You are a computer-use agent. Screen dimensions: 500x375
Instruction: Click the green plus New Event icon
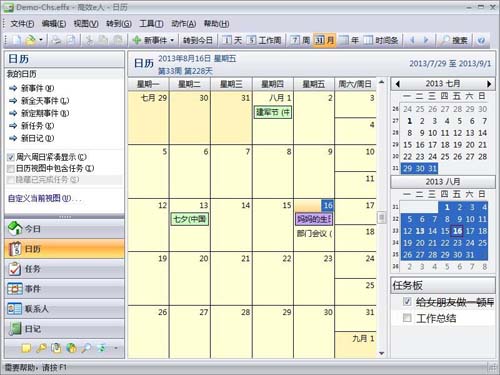137,40
